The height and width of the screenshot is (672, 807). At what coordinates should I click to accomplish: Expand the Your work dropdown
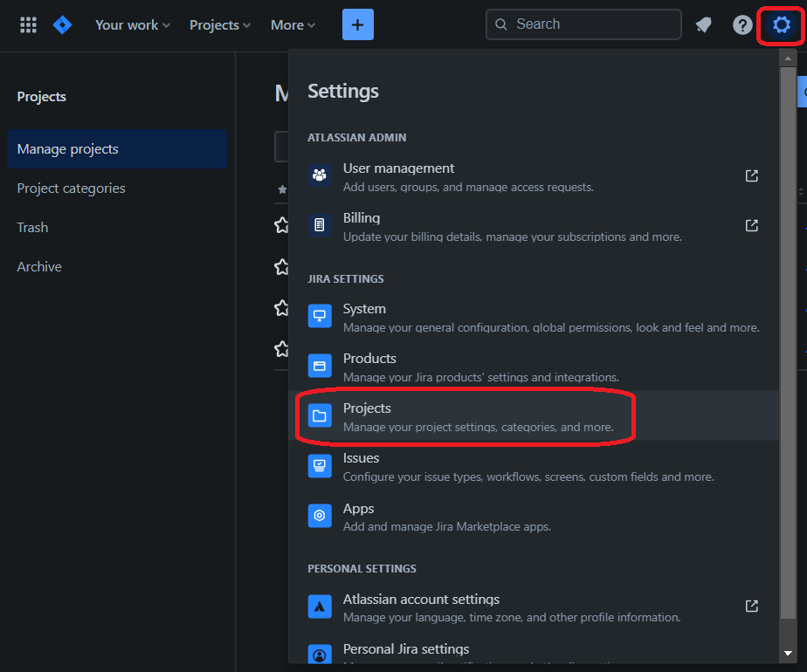(133, 24)
